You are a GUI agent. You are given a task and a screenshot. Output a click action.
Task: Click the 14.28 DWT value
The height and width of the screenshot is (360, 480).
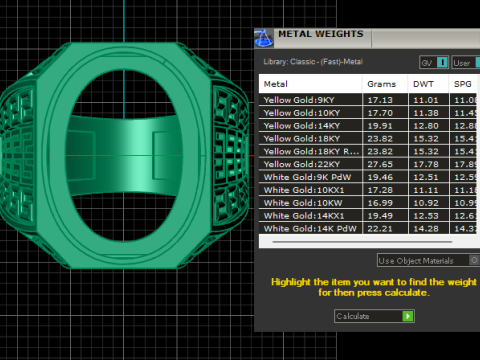(x=426, y=228)
